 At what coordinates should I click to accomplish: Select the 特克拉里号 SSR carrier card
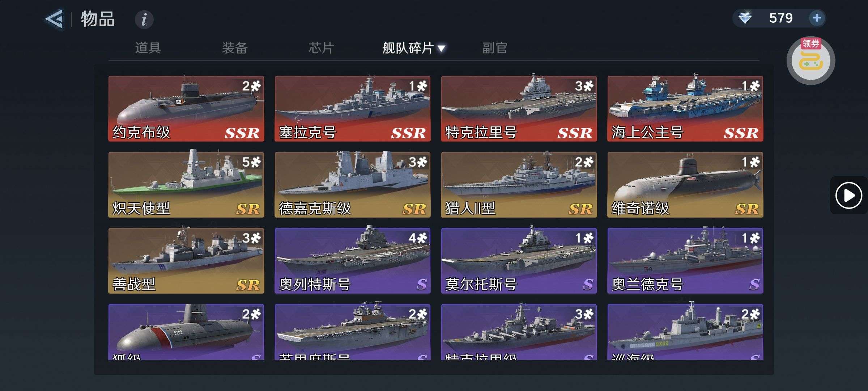click(x=519, y=109)
